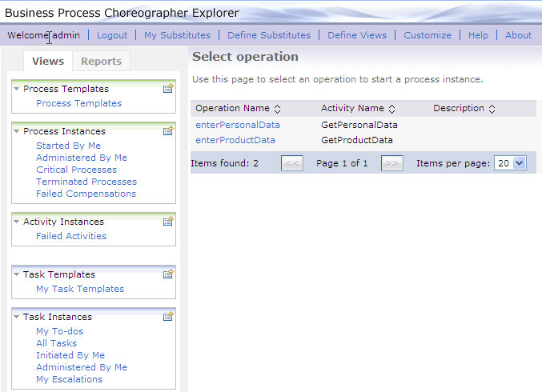Click the Process Instances section edit icon
This screenshot has width=542, height=392.
coord(168,131)
